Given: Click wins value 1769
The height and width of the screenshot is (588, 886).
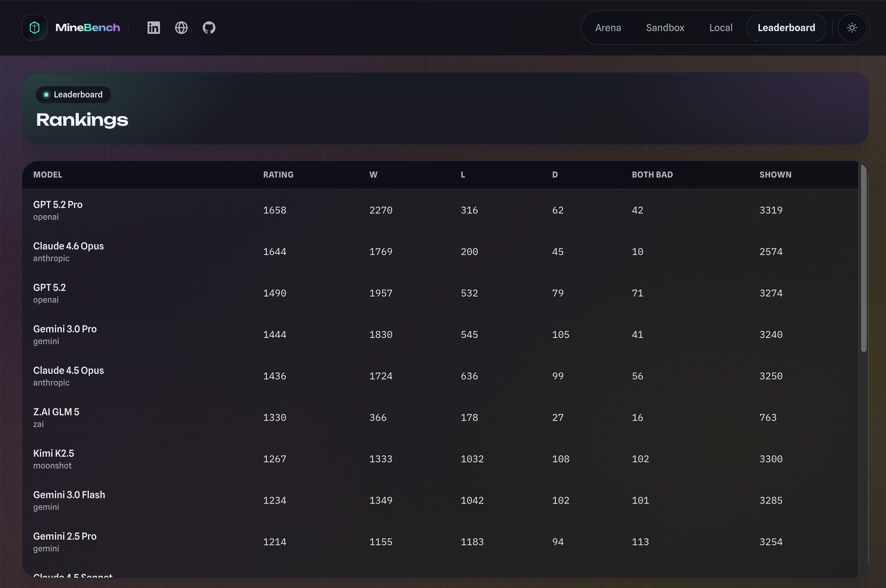Looking at the screenshot, I should tap(381, 252).
